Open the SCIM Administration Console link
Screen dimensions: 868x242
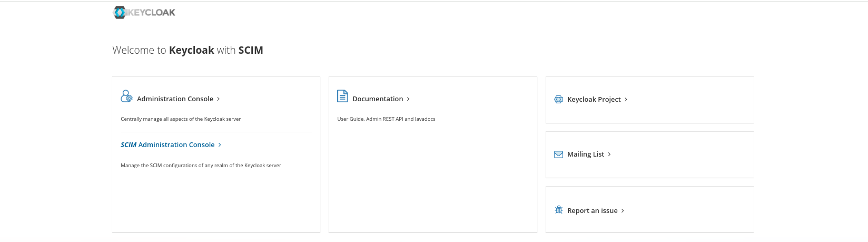pos(167,145)
